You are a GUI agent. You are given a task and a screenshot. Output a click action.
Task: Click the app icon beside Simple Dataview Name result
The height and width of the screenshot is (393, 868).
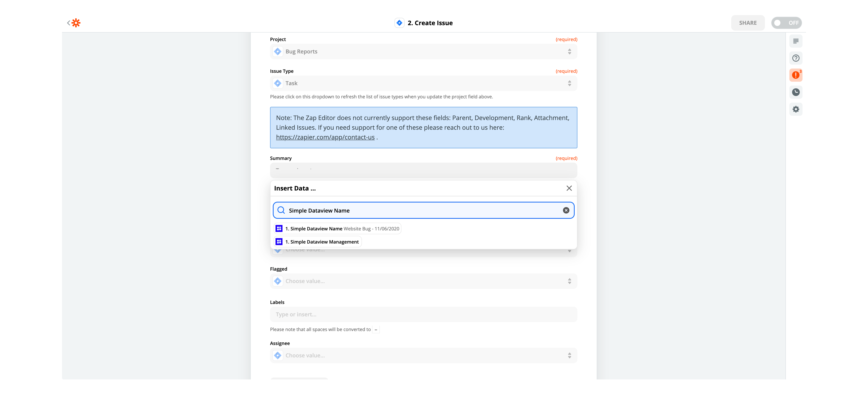pyautogui.click(x=279, y=229)
